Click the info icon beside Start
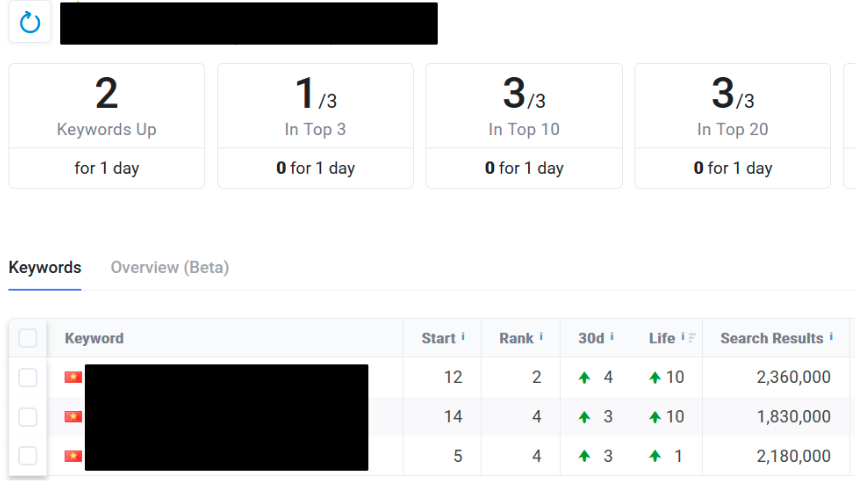855x481 pixels. tap(463, 338)
